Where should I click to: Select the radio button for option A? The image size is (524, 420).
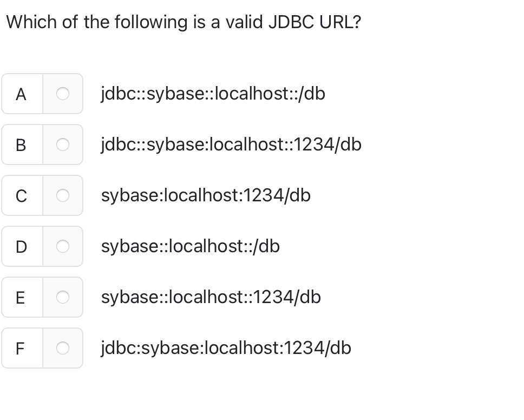point(63,94)
